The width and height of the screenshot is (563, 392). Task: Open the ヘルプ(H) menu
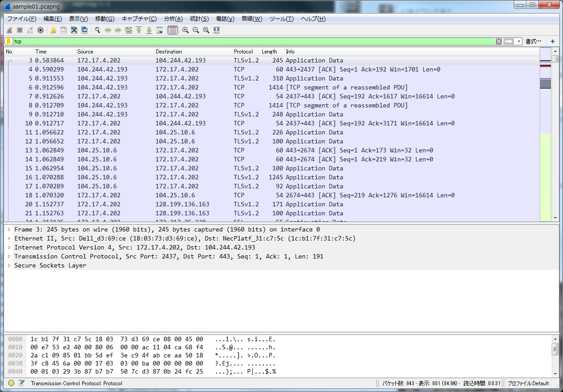point(313,19)
